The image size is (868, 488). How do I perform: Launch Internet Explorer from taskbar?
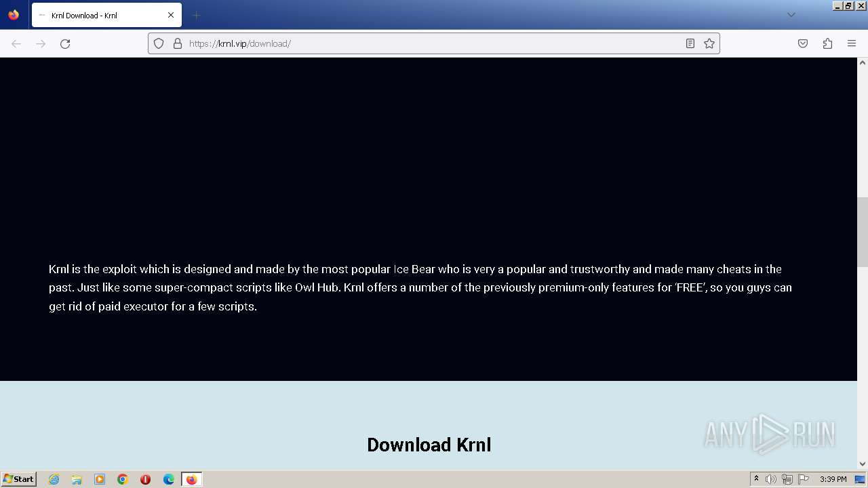pos(54,479)
